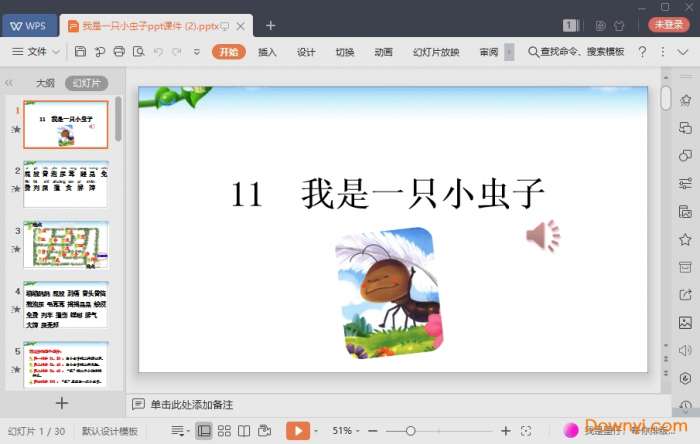Viewport: 700px width, 444px height.
Task: Expand the slideshow play options arrow
Action: [317, 432]
